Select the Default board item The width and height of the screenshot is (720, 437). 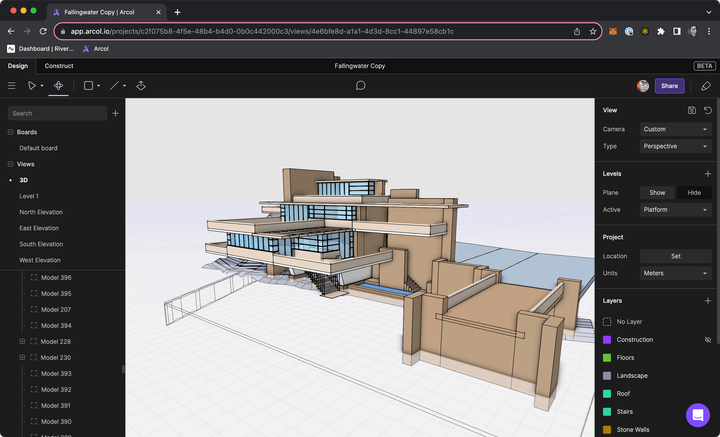(x=38, y=148)
